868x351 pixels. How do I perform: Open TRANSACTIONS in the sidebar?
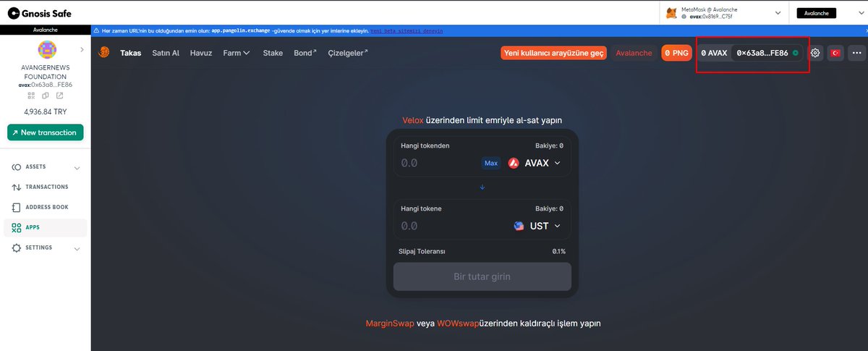(x=46, y=187)
